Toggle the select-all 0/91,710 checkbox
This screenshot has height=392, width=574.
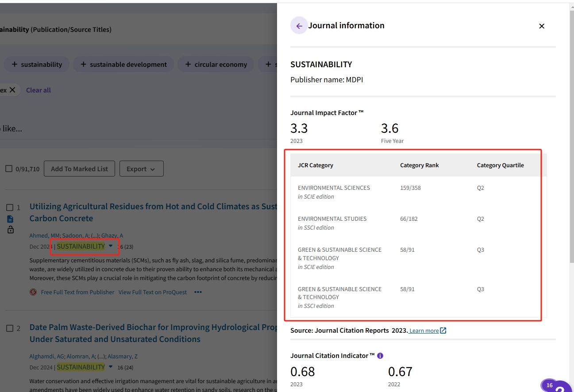click(x=9, y=169)
